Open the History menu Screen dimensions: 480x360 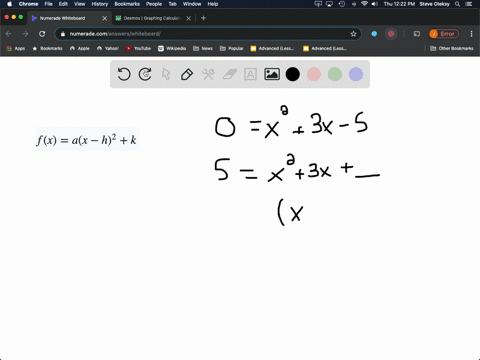point(100,4)
